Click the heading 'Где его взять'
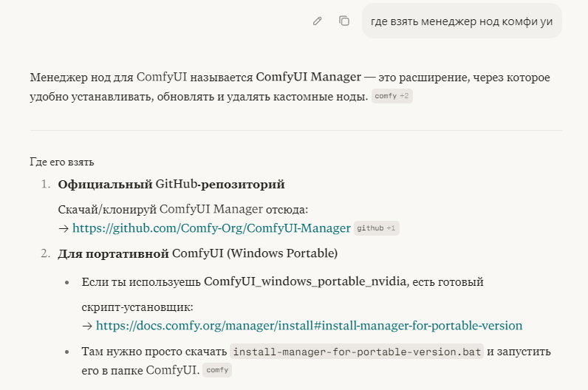 coord(62,162)
